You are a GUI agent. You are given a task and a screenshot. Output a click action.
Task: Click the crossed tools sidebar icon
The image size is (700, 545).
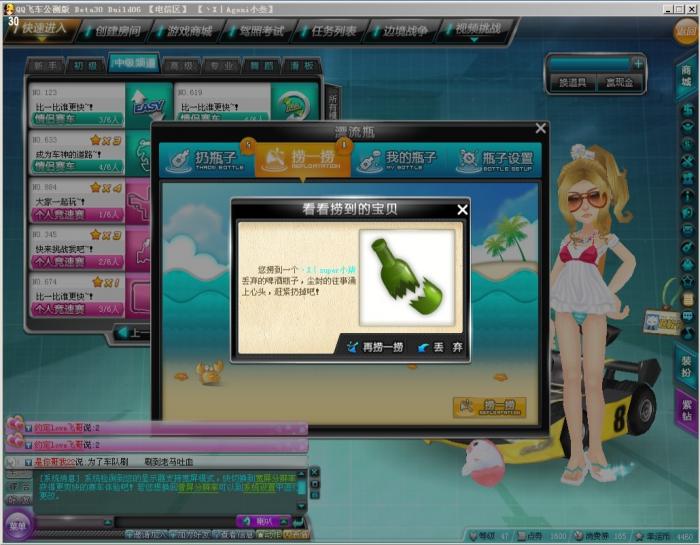688,161
